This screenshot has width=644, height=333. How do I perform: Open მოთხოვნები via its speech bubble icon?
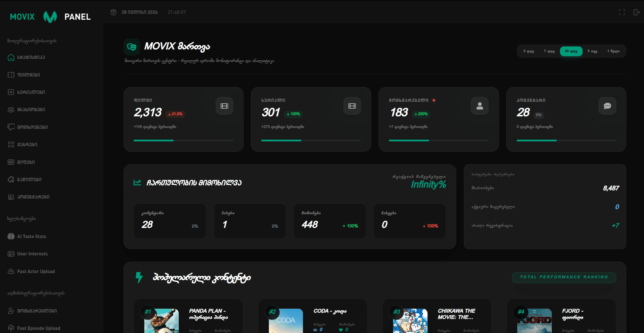11,127
